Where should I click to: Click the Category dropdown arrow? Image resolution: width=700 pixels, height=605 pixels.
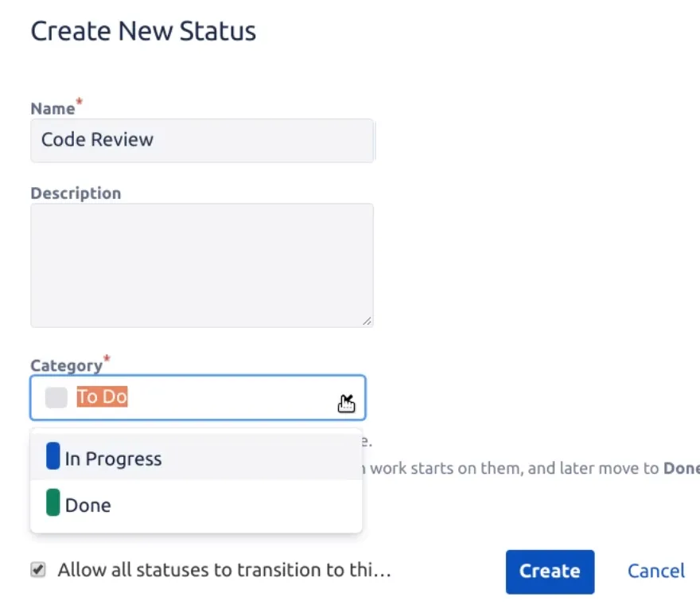click(347, 398)
